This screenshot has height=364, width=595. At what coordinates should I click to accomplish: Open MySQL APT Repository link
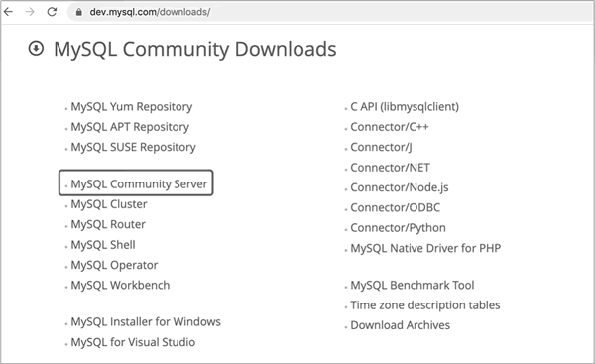[130, 127]
